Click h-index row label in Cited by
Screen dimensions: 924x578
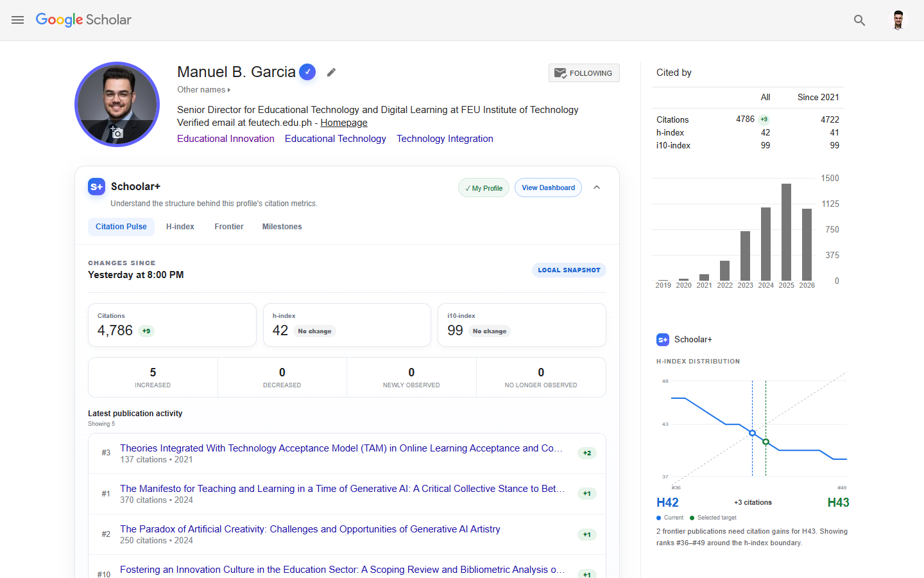click(670, 133)
